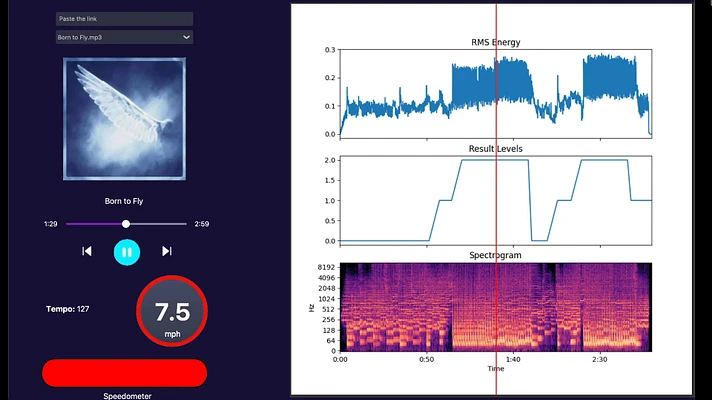Click the Result Levels plot
The width and height of the screenshot is (712, 400).
496,200
